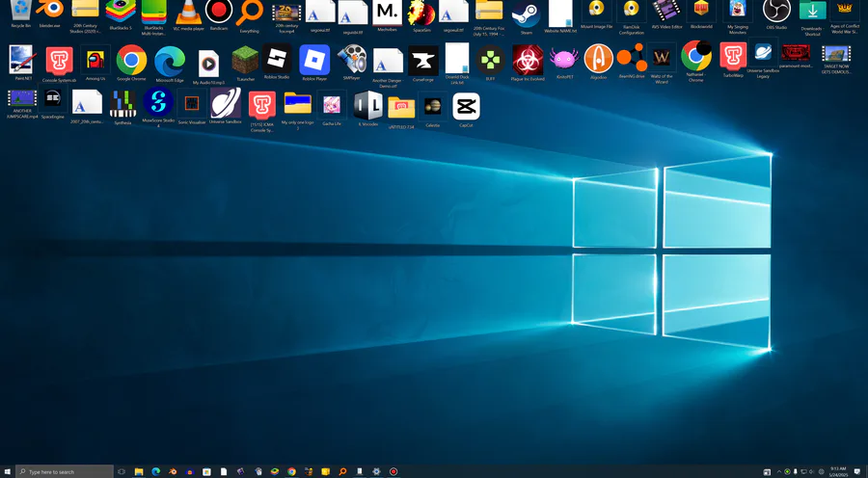868x478 pixels.
Task: Select the Roblox Player desktop shortcut
Action: coord(314,62)
